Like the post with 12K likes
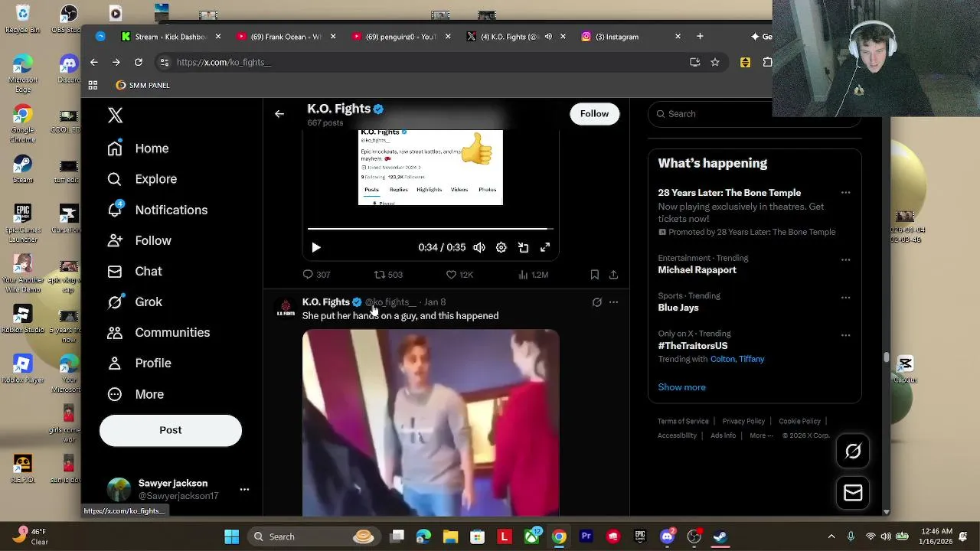This screenshot has width=980, height=551. pos(460,275)
